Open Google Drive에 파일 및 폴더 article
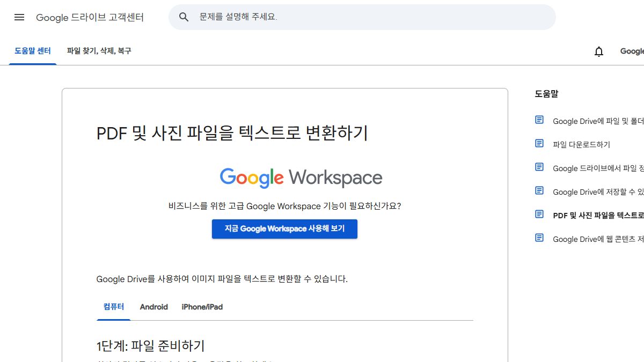 point(598,121)
